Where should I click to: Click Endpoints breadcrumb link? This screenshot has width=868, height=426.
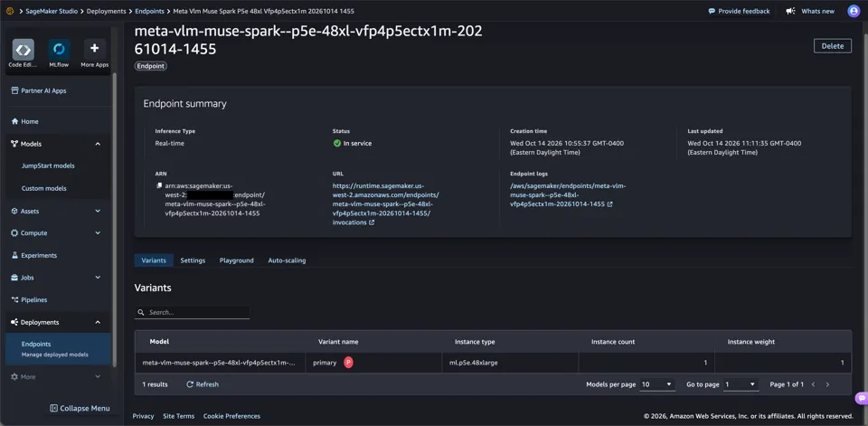[151, 11]
